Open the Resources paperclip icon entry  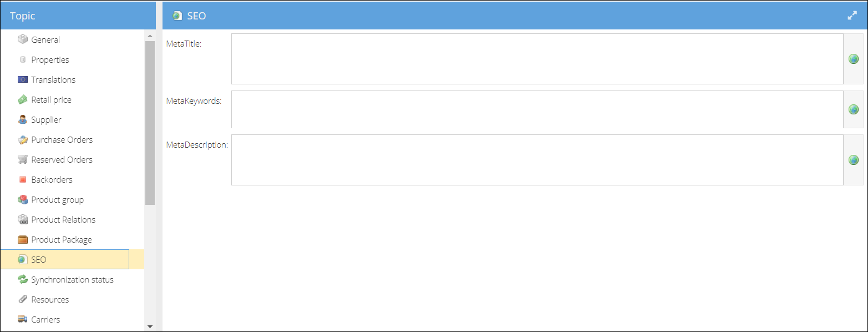(23, 299)
